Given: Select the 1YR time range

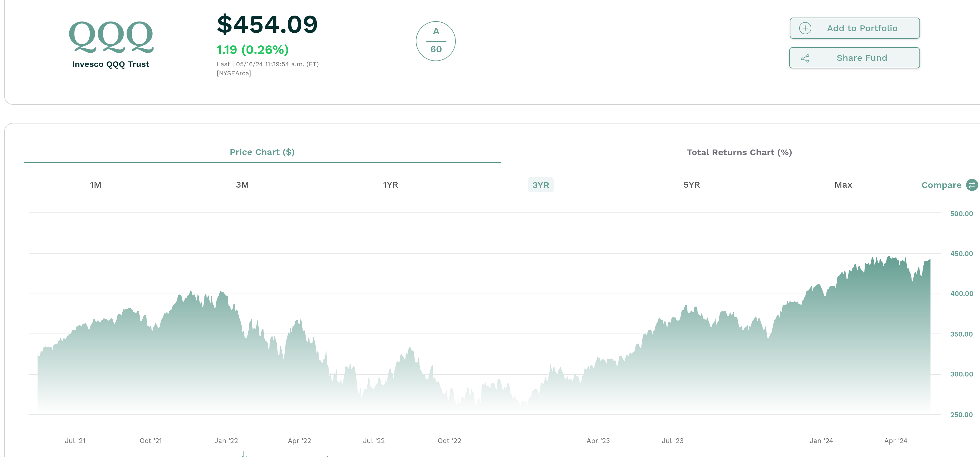Looking at the screenshot, I should [x=390, y=185].
